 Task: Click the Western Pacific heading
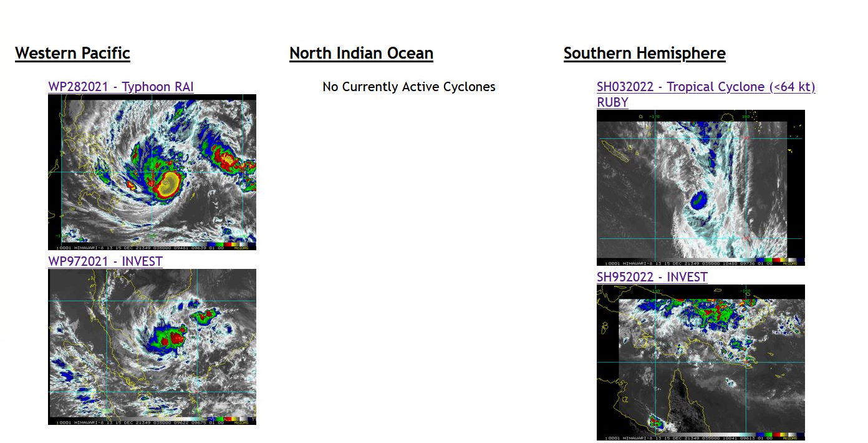72,54
